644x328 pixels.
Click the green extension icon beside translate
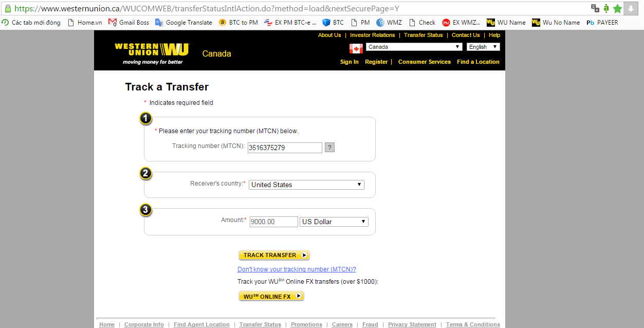tap(606, 8)
